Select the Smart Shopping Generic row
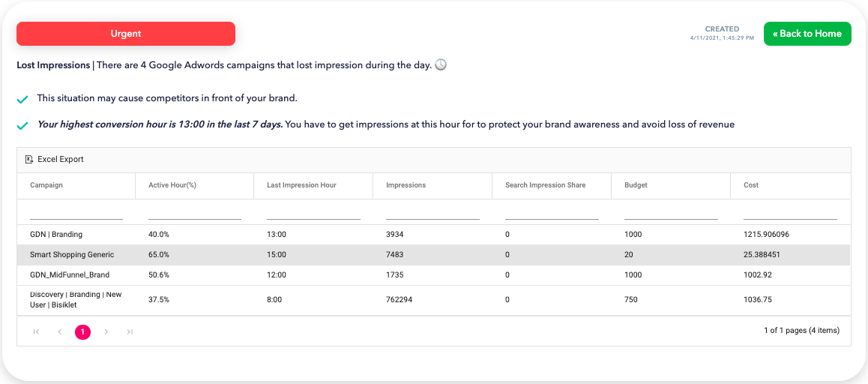The image size is (868, 384). coord(72,255)
